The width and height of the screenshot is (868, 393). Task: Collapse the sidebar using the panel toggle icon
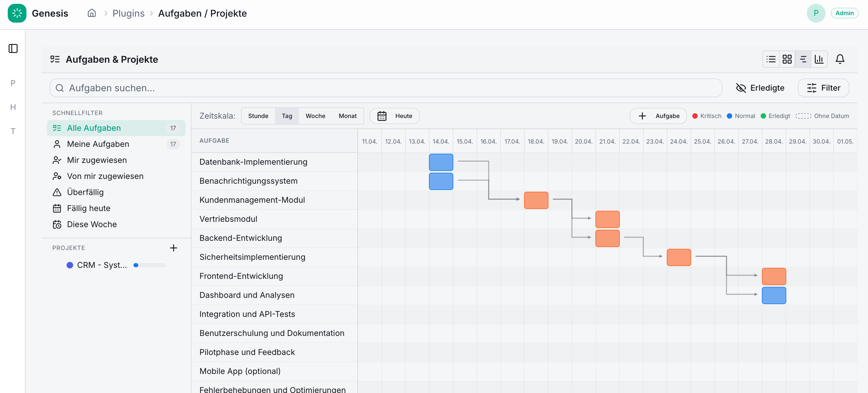[x=13, y=48]
